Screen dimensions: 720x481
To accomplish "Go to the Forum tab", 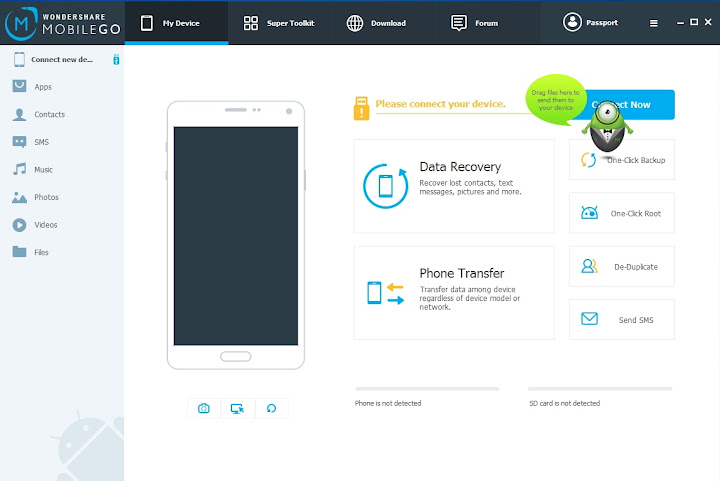I will 475,22.
